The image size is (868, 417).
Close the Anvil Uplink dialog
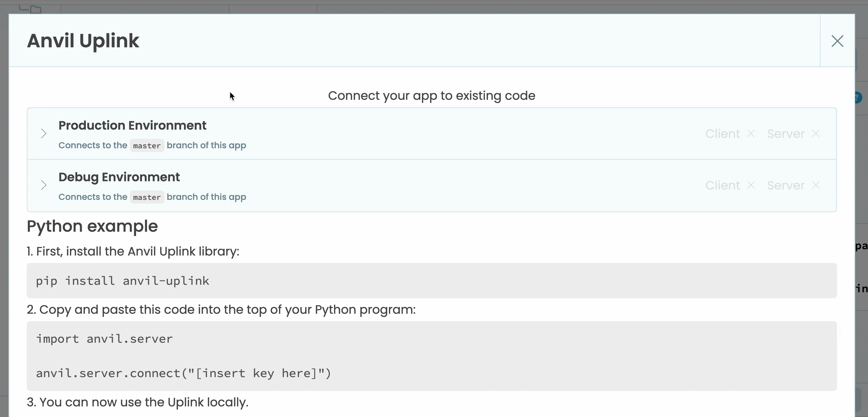837,41
